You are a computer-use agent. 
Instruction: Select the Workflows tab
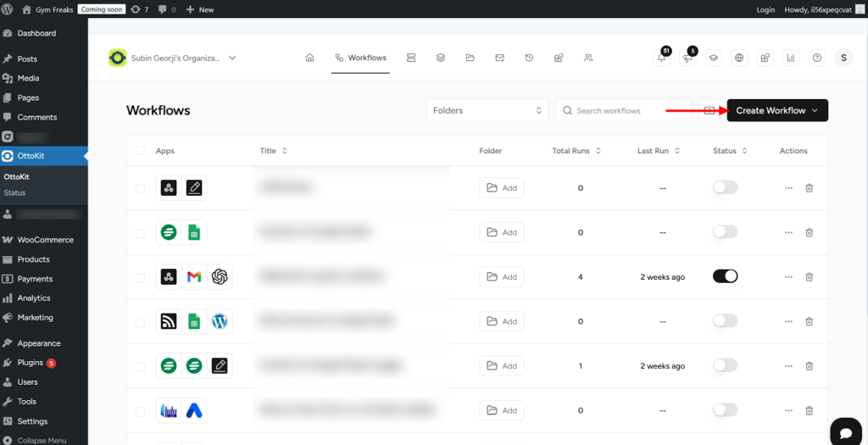(x=360, y=58)
